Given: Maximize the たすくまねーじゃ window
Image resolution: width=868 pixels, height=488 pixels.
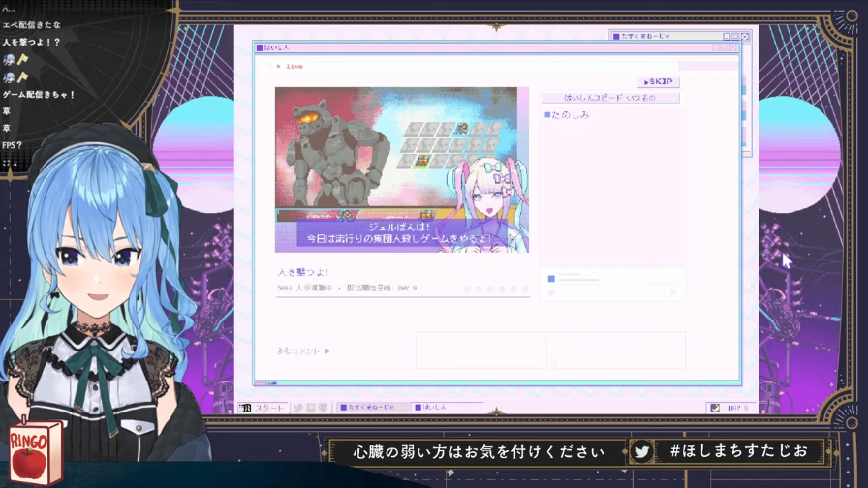Looking at the screenshot, I should click(x=735, y=37).
